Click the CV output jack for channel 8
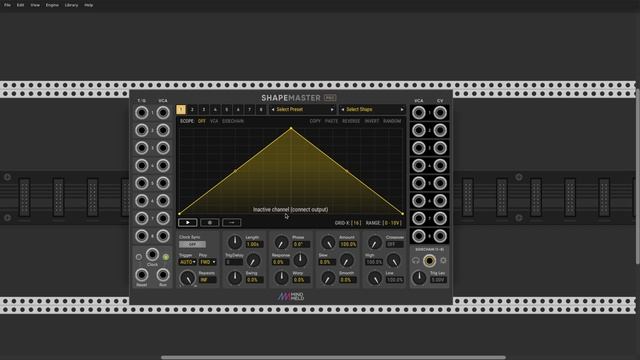Viewport: 640px width, 360px height. [440, 236]
